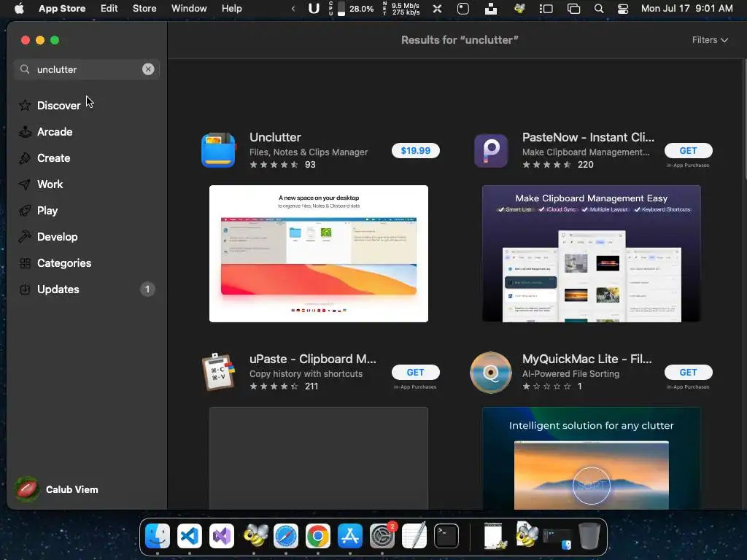Click GET for uPaste

(x=415, y=373)
